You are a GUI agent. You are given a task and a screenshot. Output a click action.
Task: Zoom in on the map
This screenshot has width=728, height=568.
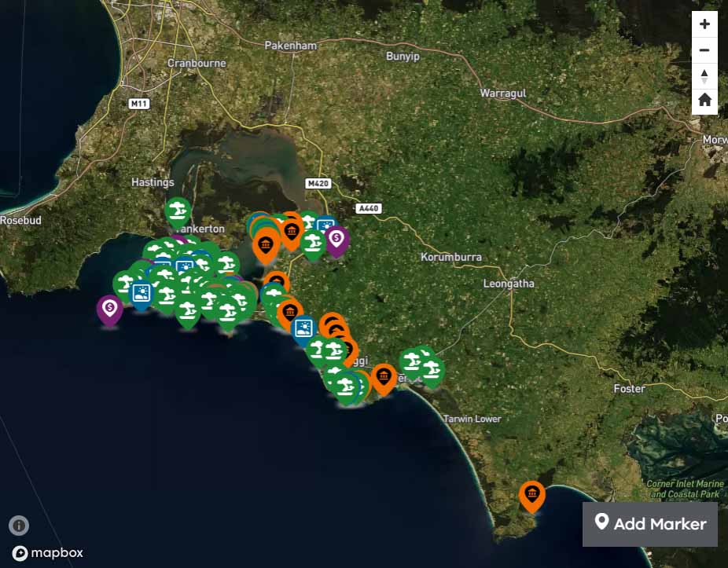coord(704,24)
